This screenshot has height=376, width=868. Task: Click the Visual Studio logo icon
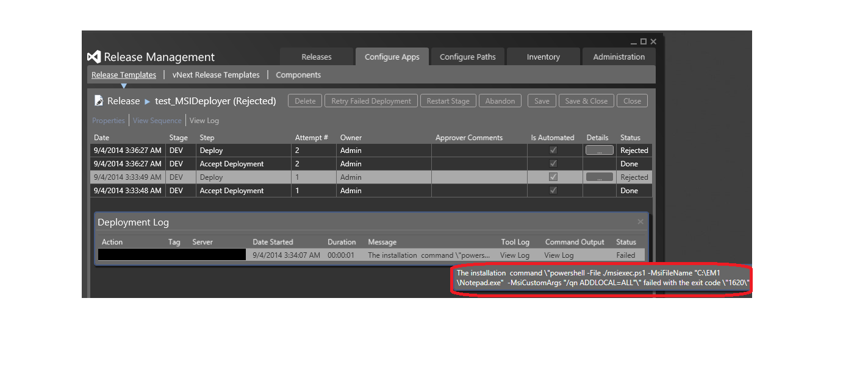coord(93,57)
